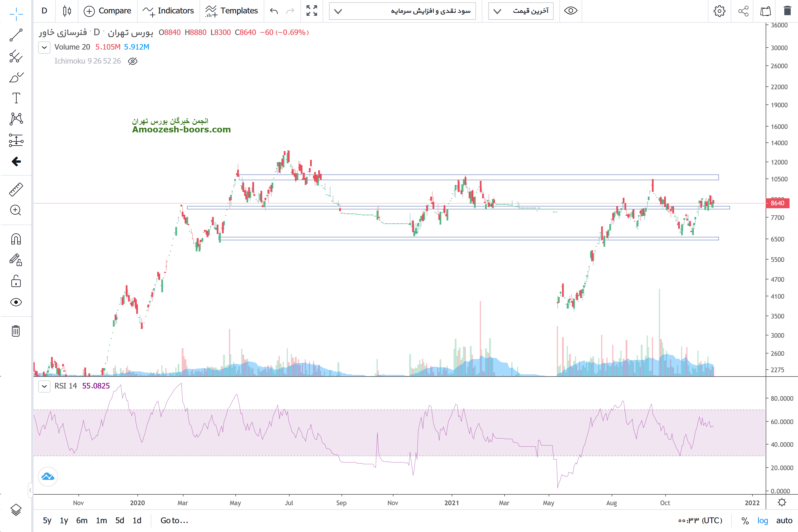Image resolution: width=798 pixels, height=532 pixels.
Task: Enable the magnet snapping mode
Action: [x=16, y=239]
